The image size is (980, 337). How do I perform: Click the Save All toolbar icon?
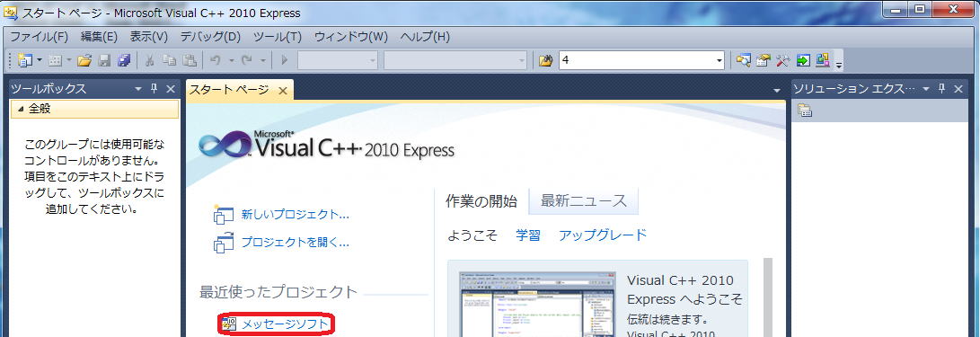(x=124, y=60)
